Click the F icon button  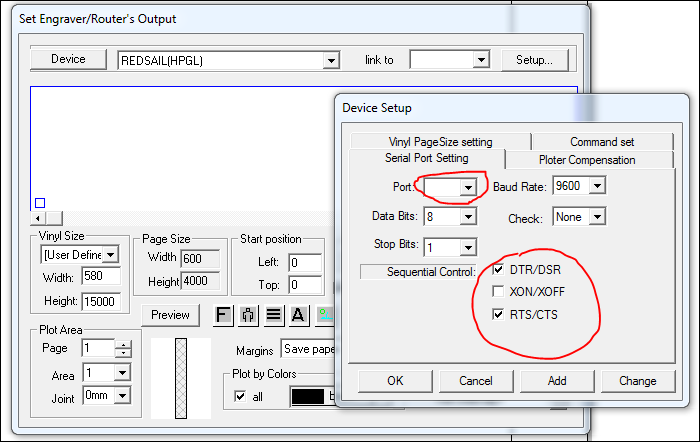click(x=223, y=315)
